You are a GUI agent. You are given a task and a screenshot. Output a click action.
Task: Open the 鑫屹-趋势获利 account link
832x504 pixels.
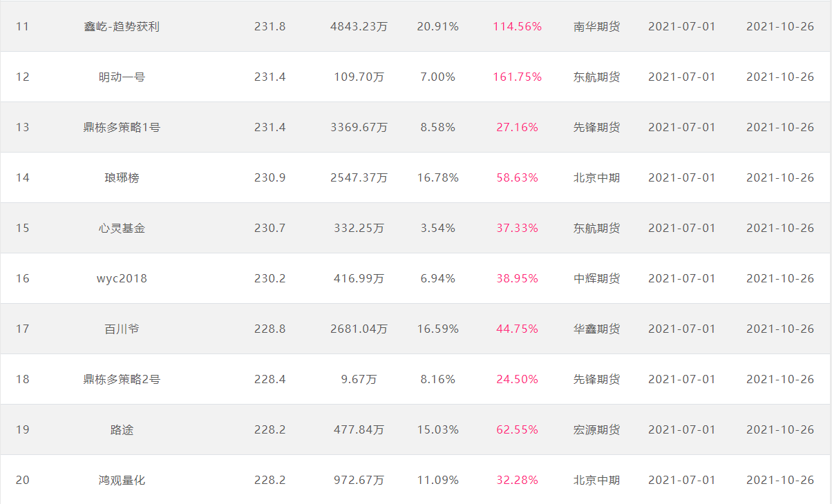tap(122, 26)
